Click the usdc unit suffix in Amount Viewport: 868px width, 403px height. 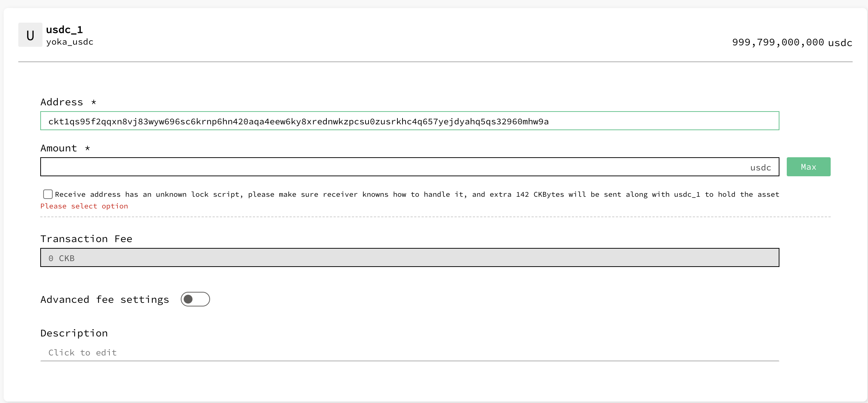760,167
